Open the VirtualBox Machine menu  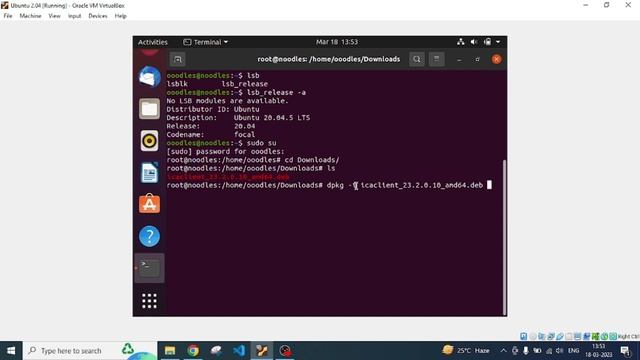pyautogui.click(x=30, y=16)
